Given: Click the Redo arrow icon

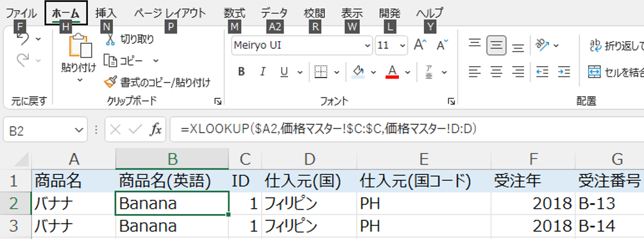Looking at the screenshot, I should click(22, 61).
